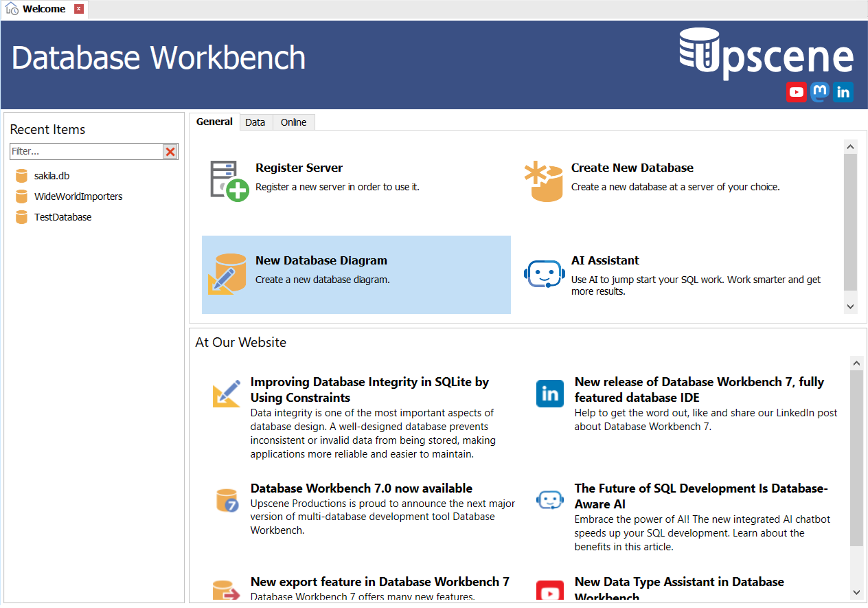Close the Welcome tab

pyautogui.click(x=79, y=9)
